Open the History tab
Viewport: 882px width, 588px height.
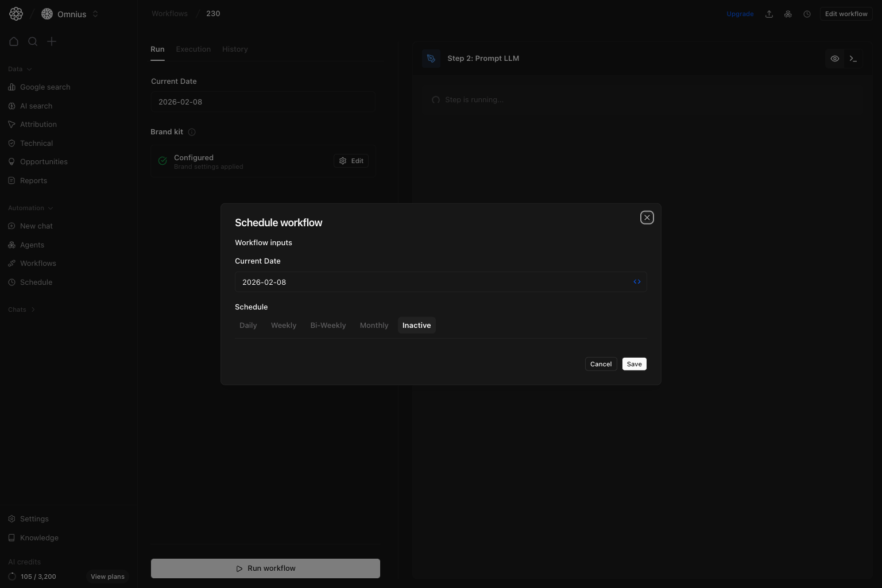[235, 49]
